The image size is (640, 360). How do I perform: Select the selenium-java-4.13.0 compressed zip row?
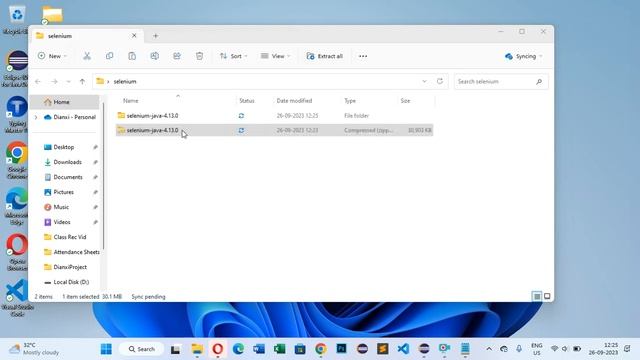274,130
